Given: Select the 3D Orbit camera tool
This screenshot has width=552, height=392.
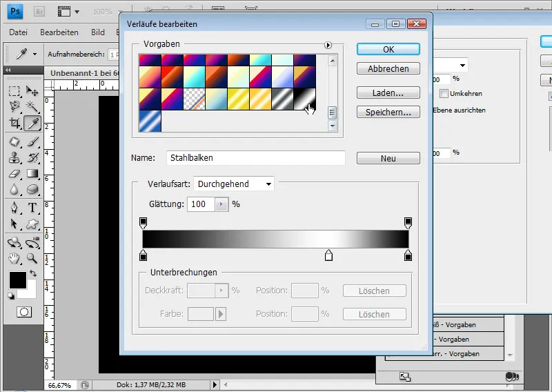Looking at the screenshot, I should [32, 243].
